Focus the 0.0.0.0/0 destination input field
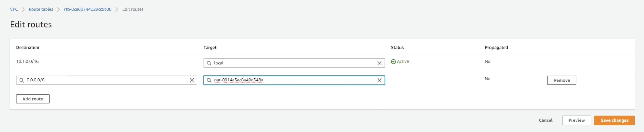This screenshot has width=644, height=132. [x=106, y=80]
